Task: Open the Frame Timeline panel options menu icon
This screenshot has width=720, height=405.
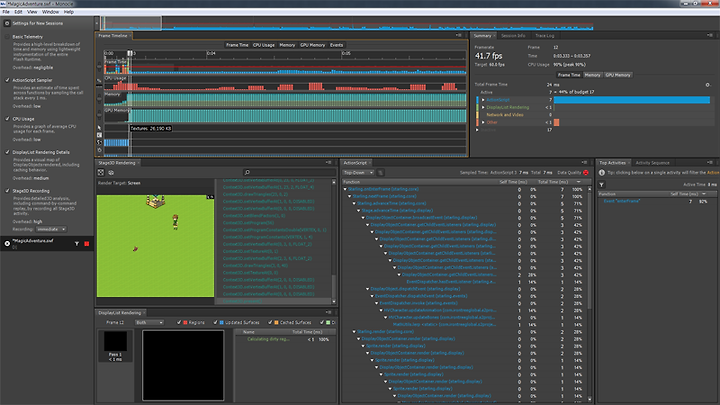Action: point(458,35)
